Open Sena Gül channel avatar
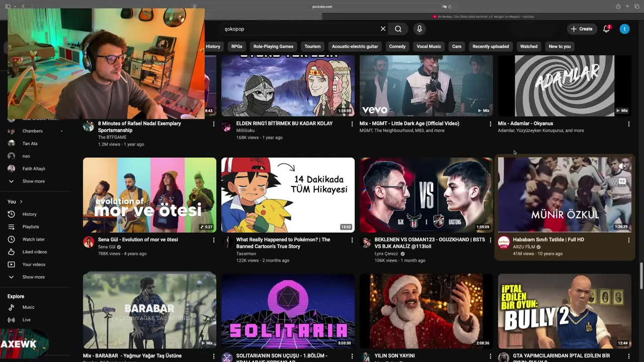The height and width of the screenshot is (362, 644). [x=89, y=242]
